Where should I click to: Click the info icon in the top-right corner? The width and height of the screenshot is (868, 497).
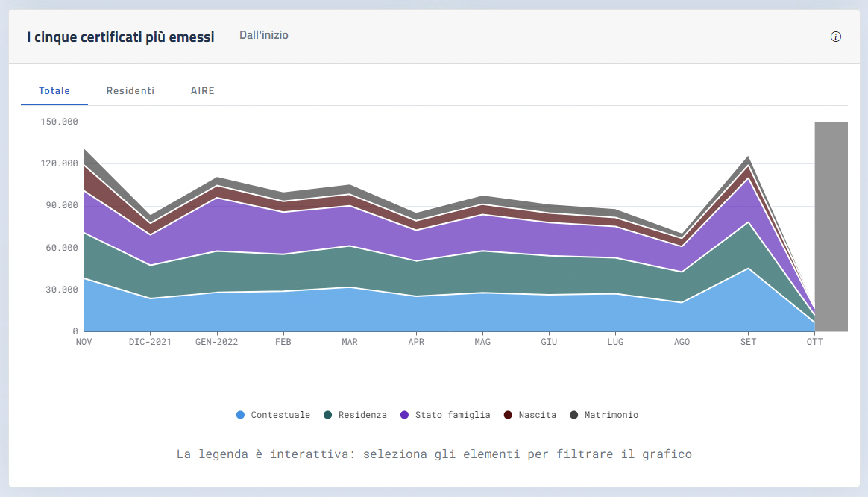(836, 37)
